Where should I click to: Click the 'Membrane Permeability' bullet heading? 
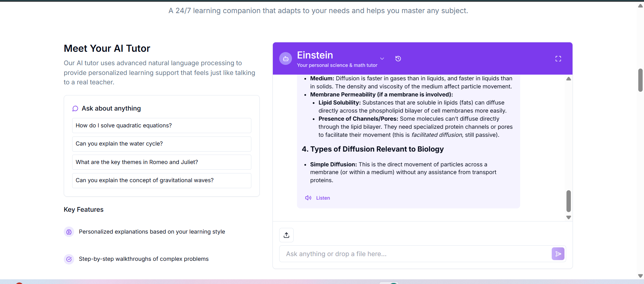coord(382,94)
